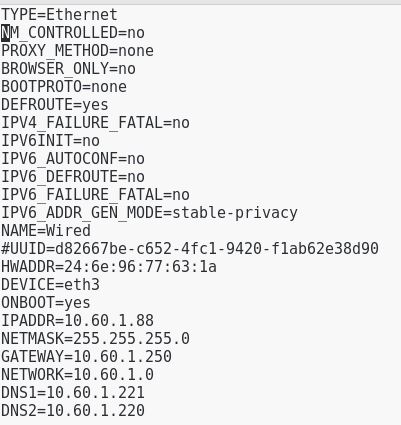Place cursor on NM_CONTROLLED=no line
401x425 pixels.
point(73,33)
